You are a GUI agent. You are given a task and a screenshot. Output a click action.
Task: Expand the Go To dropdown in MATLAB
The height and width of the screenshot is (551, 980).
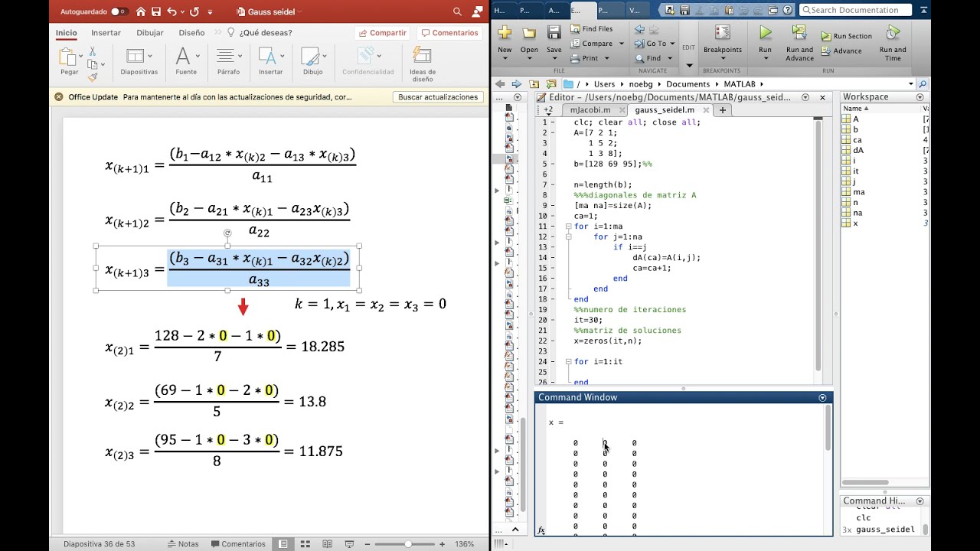[x=672, y=44]
